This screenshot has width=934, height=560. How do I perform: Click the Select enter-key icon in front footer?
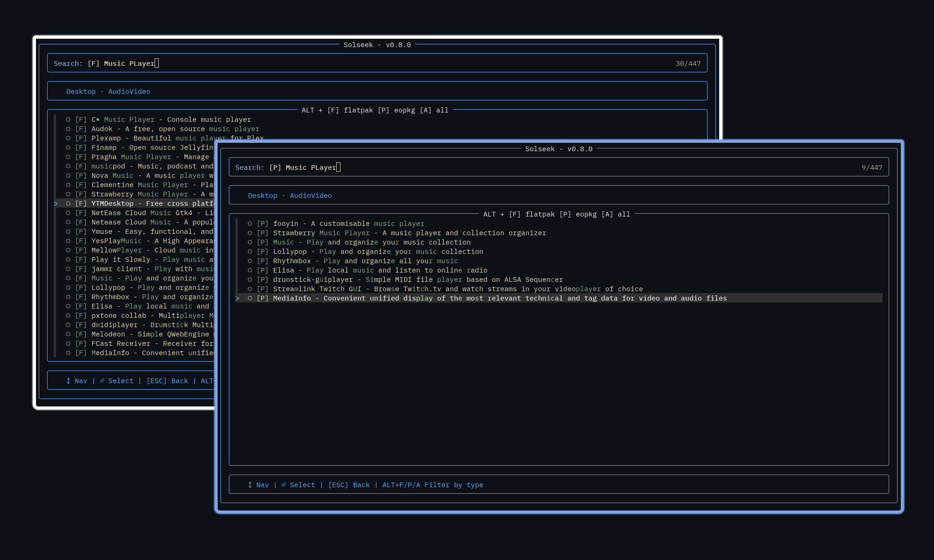(283, 485)
